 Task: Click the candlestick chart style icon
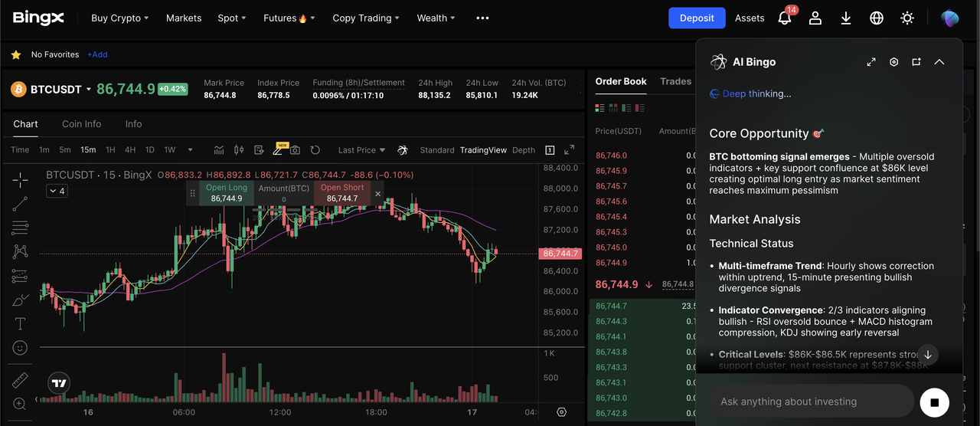(238, 150)
